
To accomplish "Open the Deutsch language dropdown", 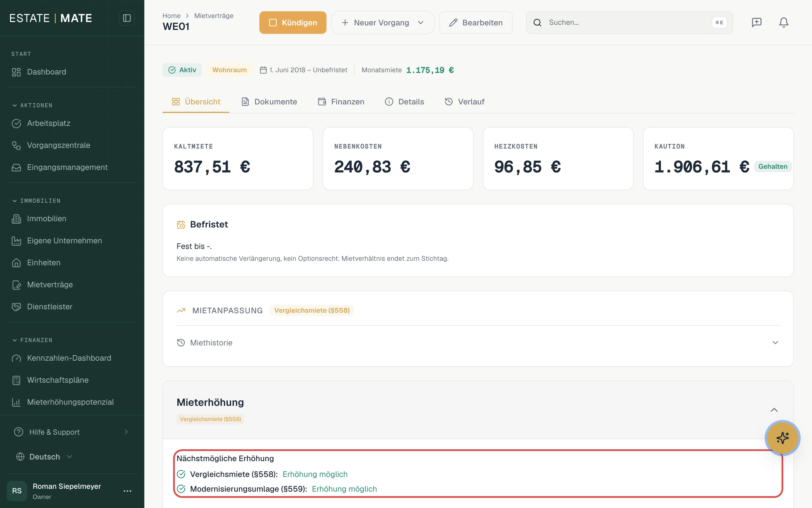I will tap(44, 457).
